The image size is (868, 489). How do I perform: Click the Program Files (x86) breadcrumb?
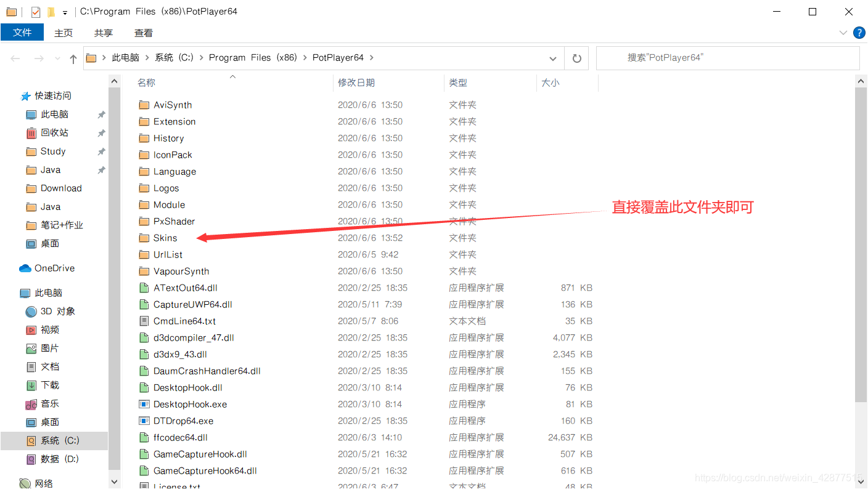[x=253, y=57]
